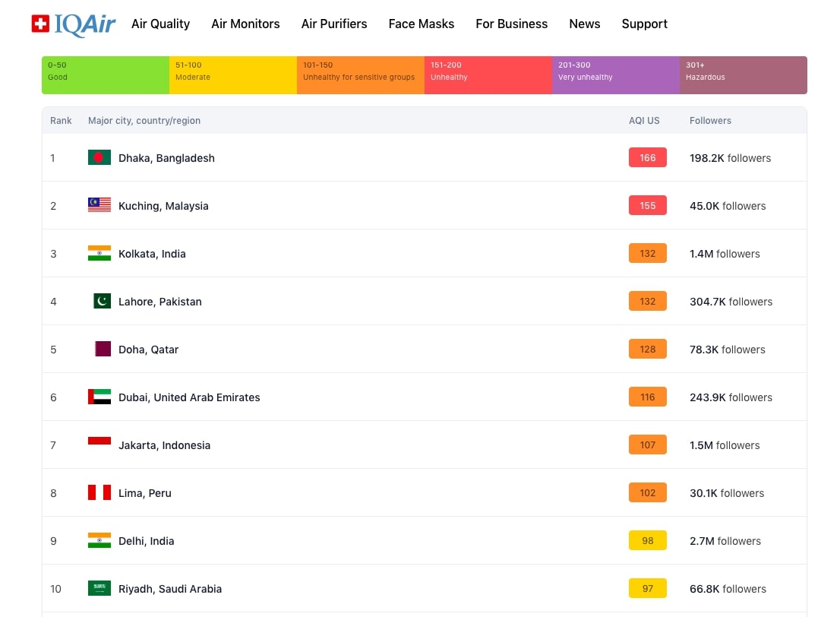Open Lima, Peru city link
This screenshot has width=840, height=617.
point(145,493)
